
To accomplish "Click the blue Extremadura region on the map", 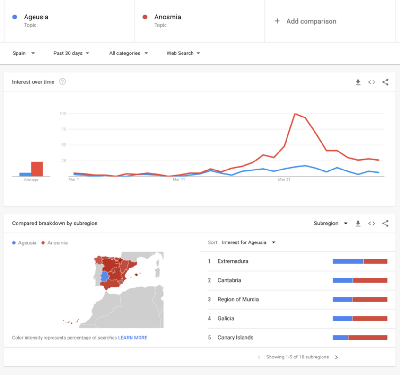I will coord(104,276).
